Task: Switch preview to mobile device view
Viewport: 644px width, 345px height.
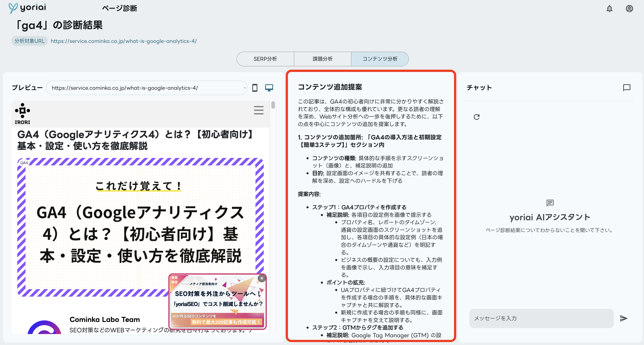Action: (255, 88)
